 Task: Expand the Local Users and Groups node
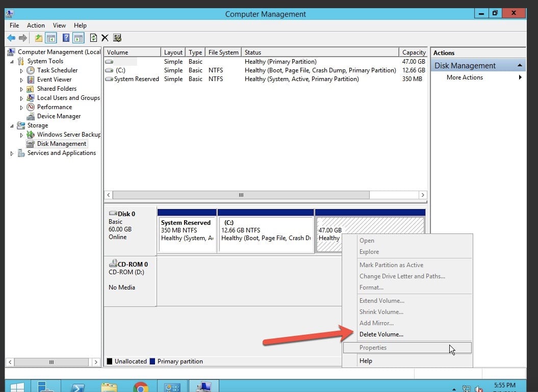(x=21, y=98)
